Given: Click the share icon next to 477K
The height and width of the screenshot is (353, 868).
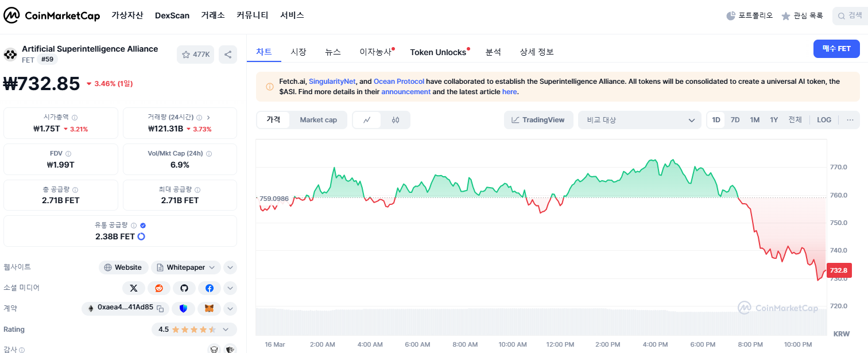Looking at the screenshot, I should [228, 55].
